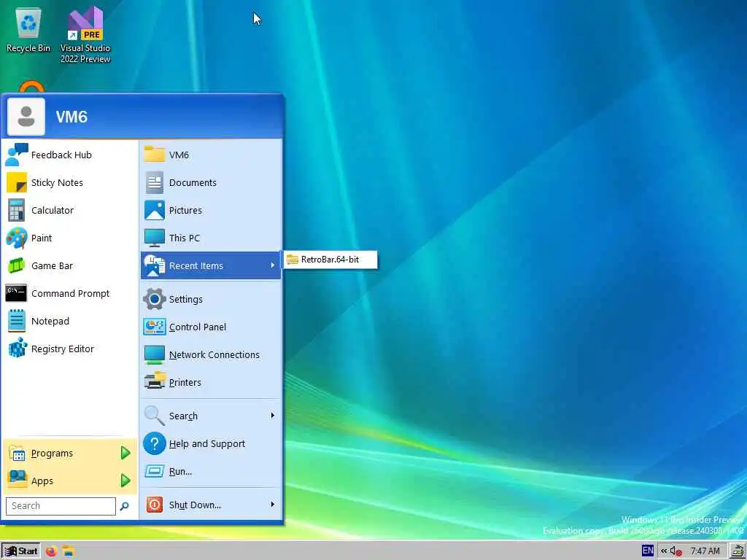747x560 pixels.
Task: Open Notepad from the pinned list
Action: (x=69, y=321)
